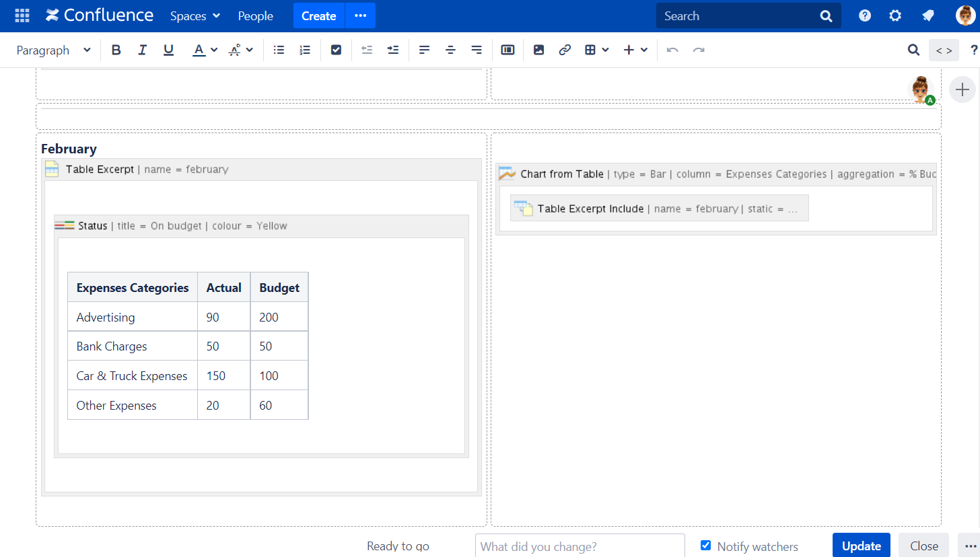The height and width of the screenshot is (557, 980).
Task: Expand the Paragraph style dropdown
Action: click(x=53, y=50)
